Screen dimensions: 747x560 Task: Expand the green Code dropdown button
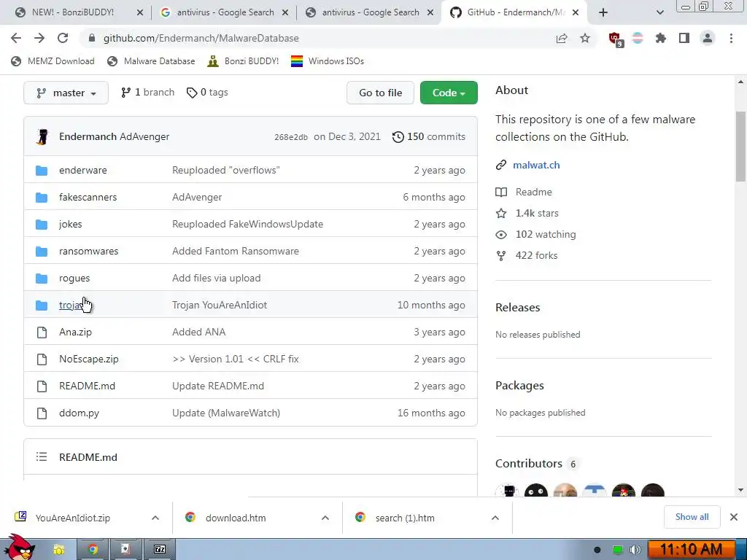click(449, 93)
